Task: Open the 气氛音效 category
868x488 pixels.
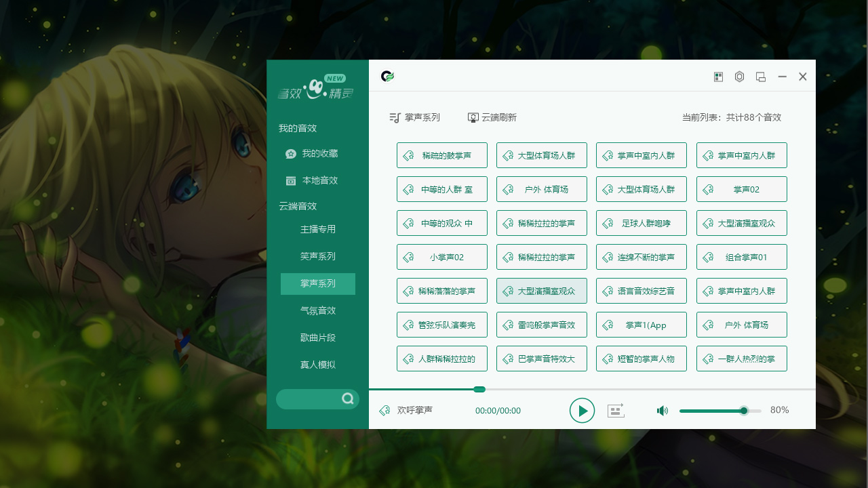Action: (317, 310)
